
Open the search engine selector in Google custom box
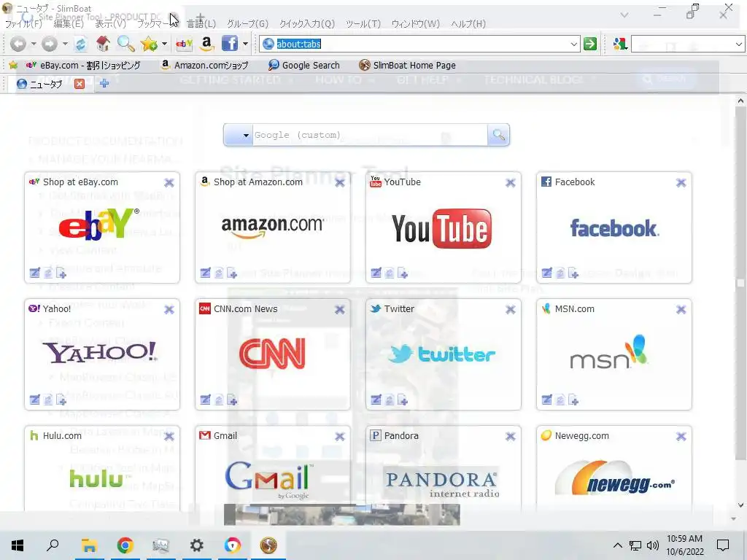[x=239, y=135]
